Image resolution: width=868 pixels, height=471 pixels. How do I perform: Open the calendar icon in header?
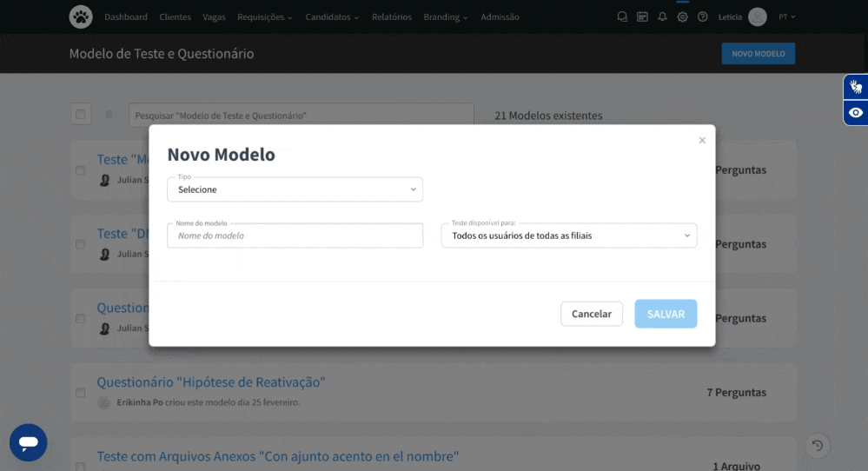(x=642, y=17)
